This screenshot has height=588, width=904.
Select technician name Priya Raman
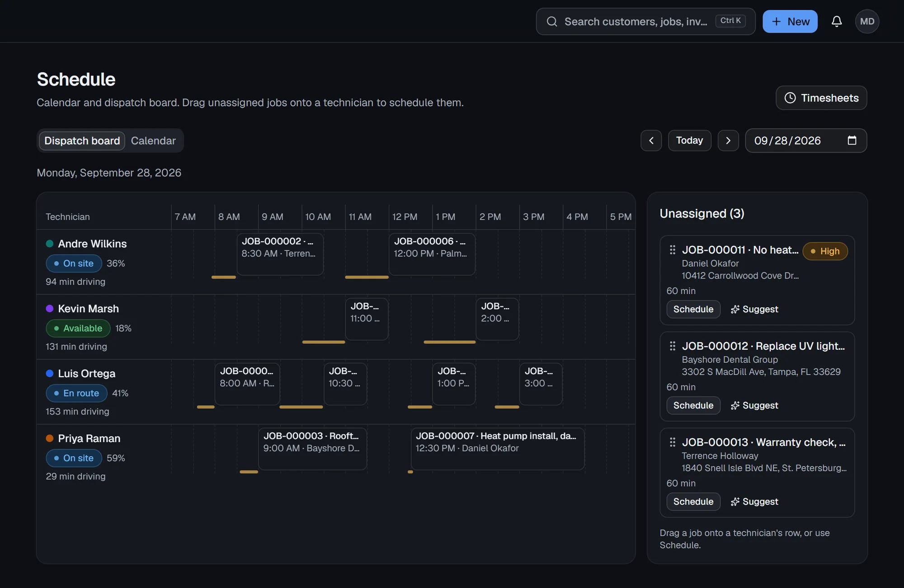tap(89, 438)
